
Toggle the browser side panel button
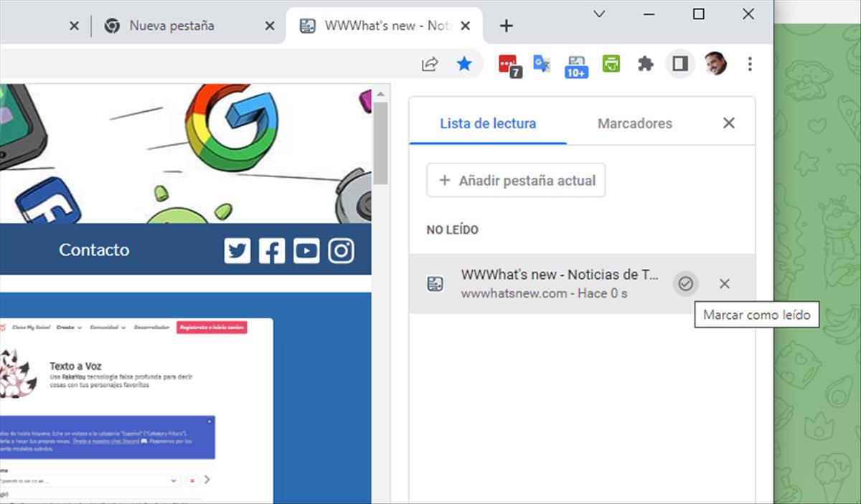point(679,65)
